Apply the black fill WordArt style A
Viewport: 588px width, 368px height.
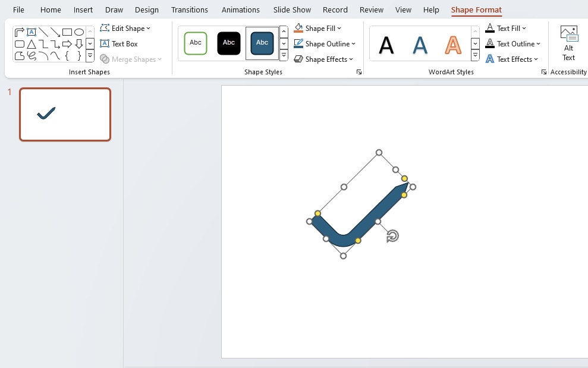[386, 45]
